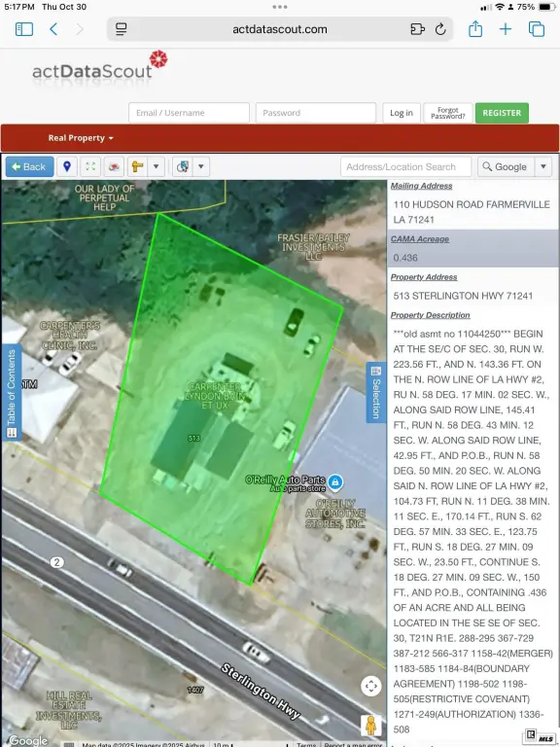Click the Safari page menu icon in address bar
The width and height of the screenshot is (560, 747).
[x=122, y=29]
